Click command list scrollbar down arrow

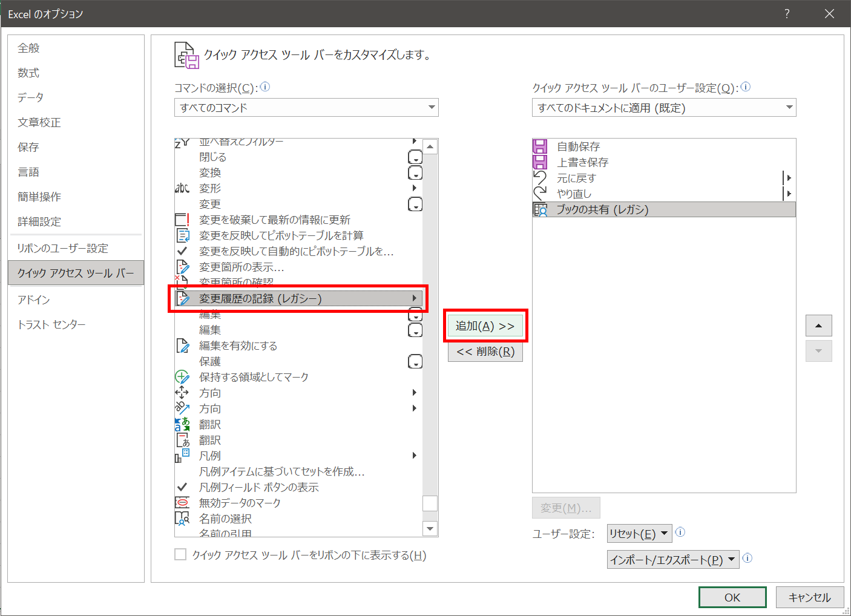[430, 528]
